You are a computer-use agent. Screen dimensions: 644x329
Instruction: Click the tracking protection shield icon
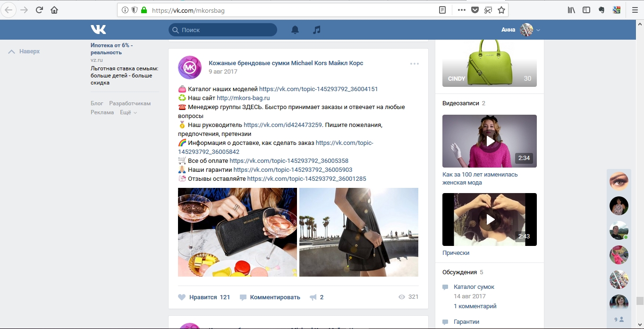click(x=135, y=10)
